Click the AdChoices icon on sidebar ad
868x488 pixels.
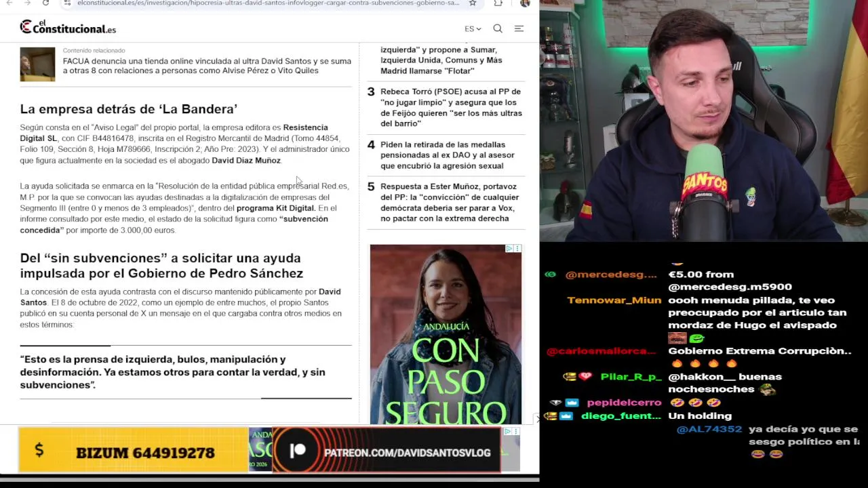click(x=509, y=249)
